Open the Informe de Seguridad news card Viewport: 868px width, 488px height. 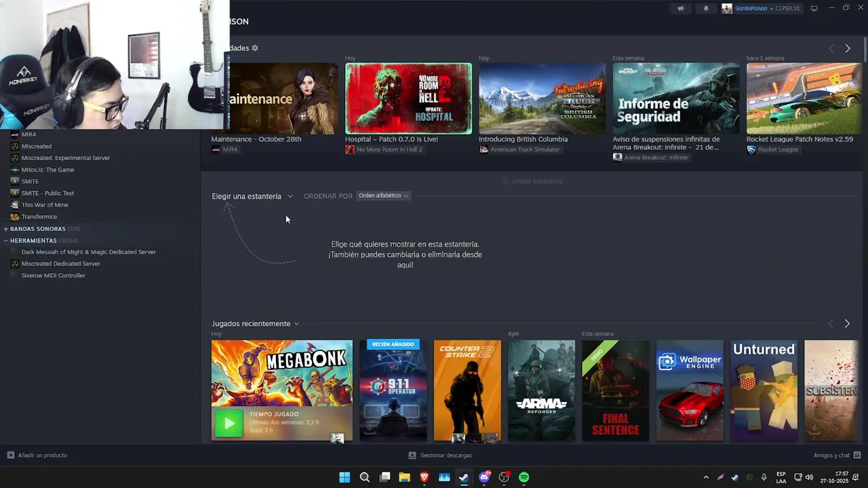click(676, 99)
